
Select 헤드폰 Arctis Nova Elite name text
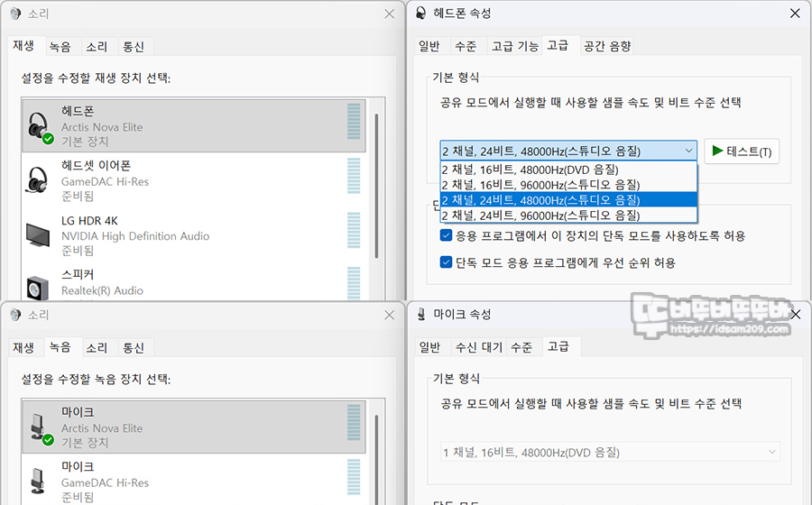(x=101, y=126)
